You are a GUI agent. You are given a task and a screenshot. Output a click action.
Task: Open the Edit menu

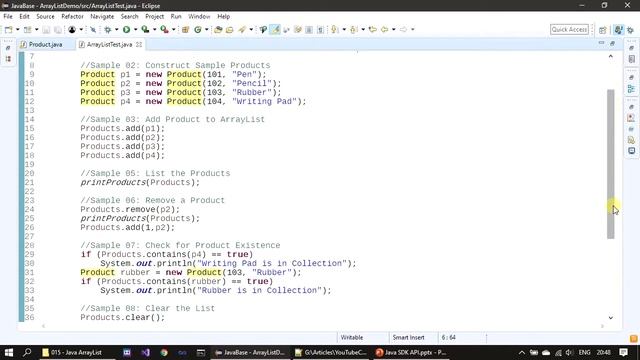[24, 16]
